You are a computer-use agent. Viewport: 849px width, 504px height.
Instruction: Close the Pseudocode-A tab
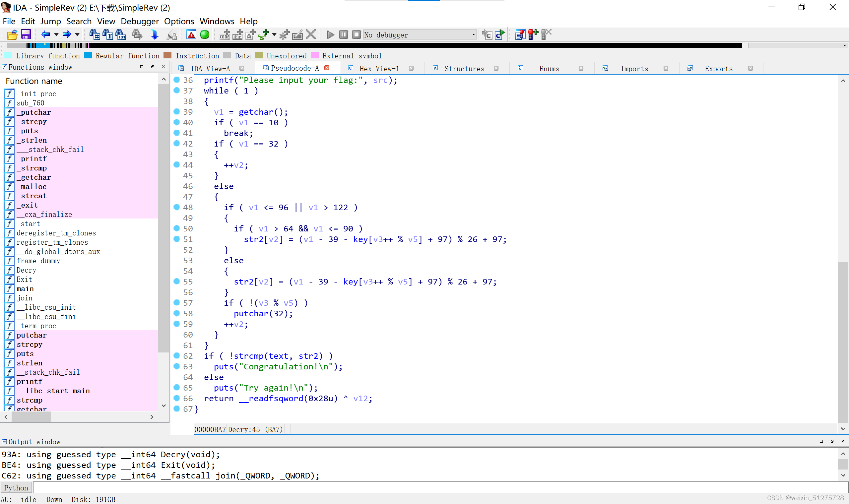(x=327, y=68)
